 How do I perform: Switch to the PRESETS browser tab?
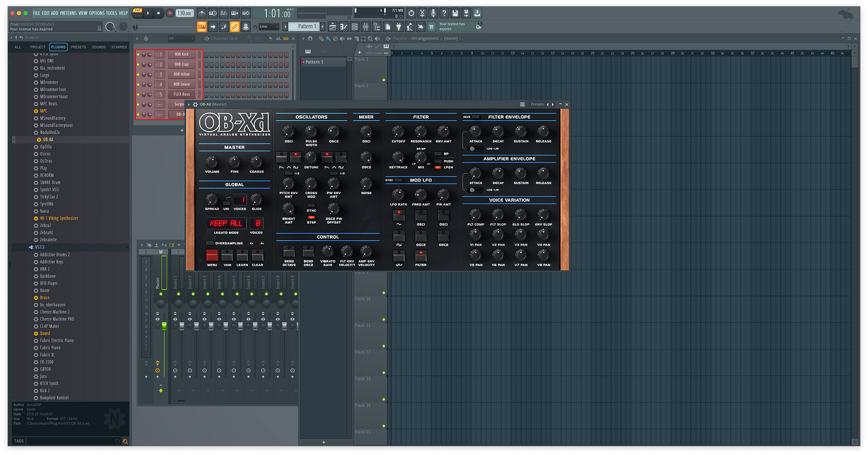coord(78,46)
